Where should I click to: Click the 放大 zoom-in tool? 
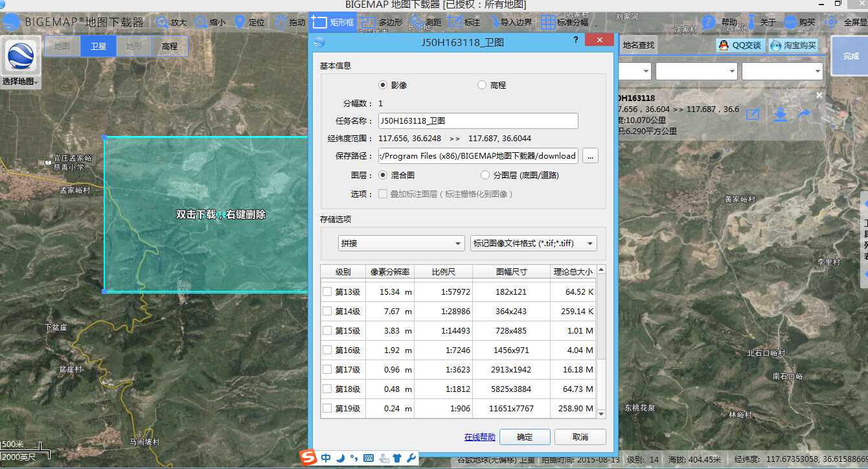tap(171, 23)
